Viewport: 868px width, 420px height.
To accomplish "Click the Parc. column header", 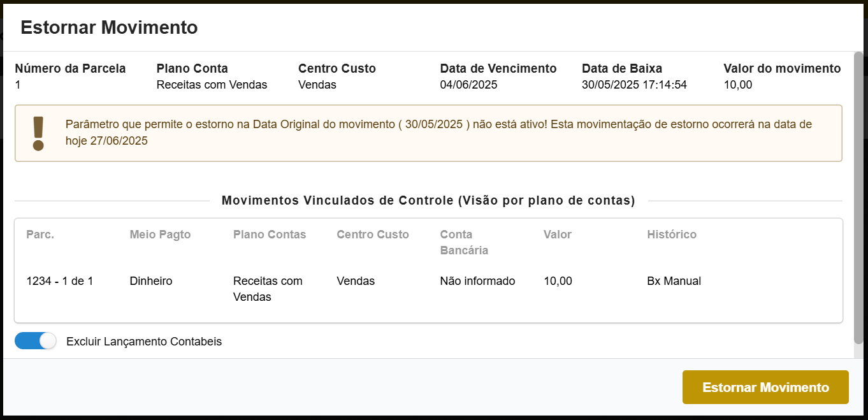I will coord(40,235).
